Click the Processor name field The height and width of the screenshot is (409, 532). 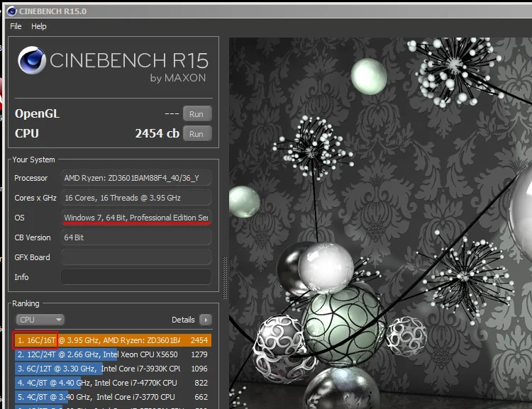tap(136, 178)
